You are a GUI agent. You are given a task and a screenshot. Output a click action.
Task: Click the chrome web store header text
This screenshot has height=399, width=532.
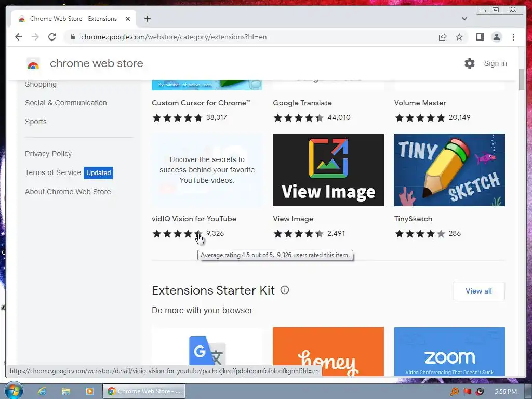click(x=96, y=63)
